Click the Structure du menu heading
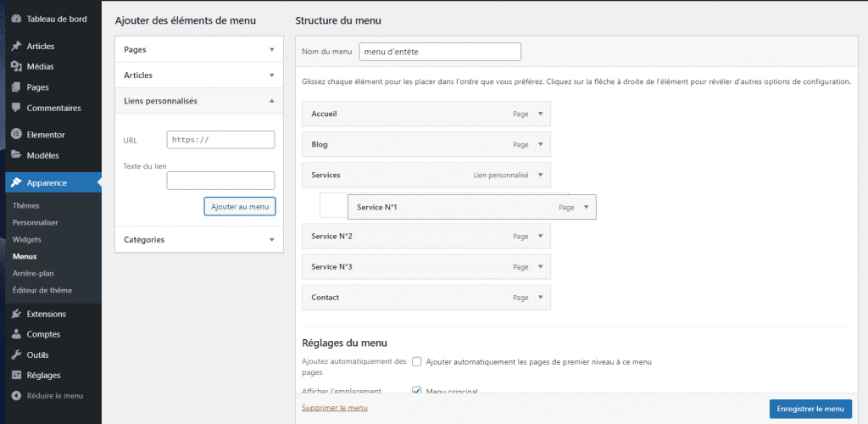The image size is (868, 424). point(338,20)
